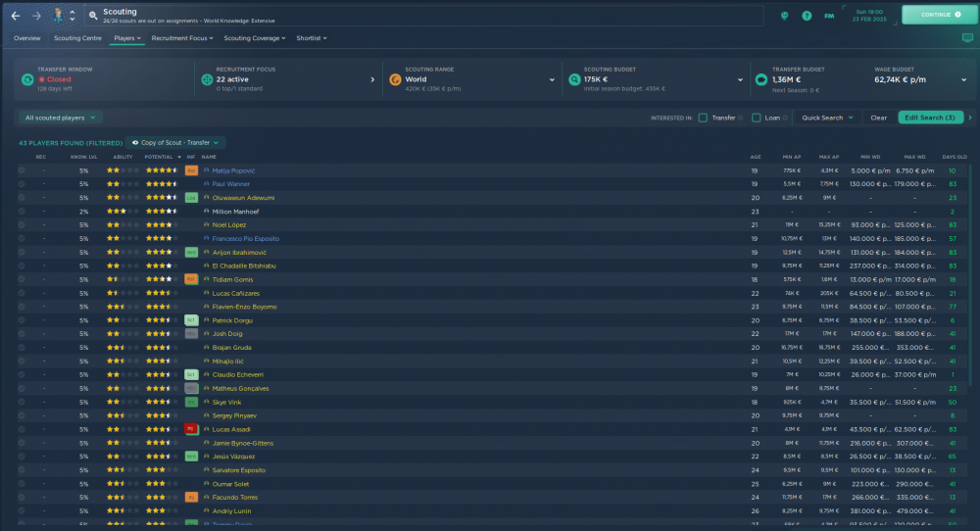This screenshot has height=531, width=980.
Task: Click the orange Scouting Range globe icon
Action: [395, 79]
